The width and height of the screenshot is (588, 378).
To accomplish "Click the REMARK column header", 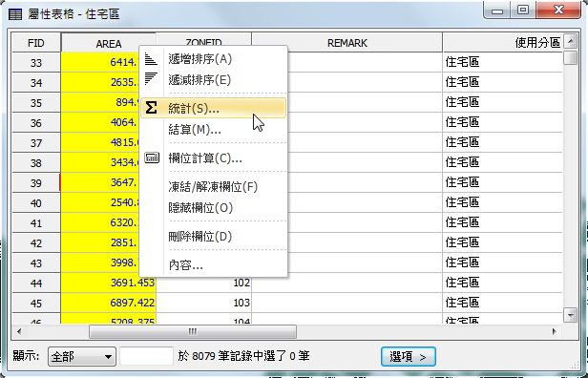I will [346, 43].
